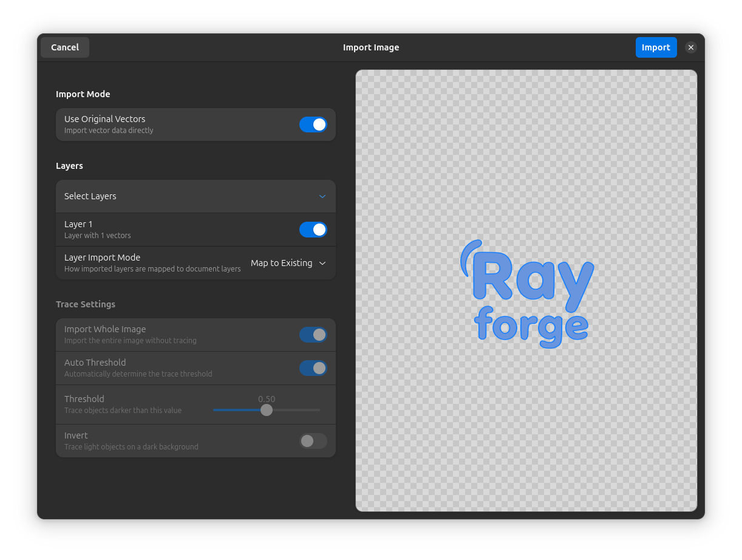Toggle the Import Whole Image switch
Viewport: 742px width, 560px height.
tap(313, 334)
